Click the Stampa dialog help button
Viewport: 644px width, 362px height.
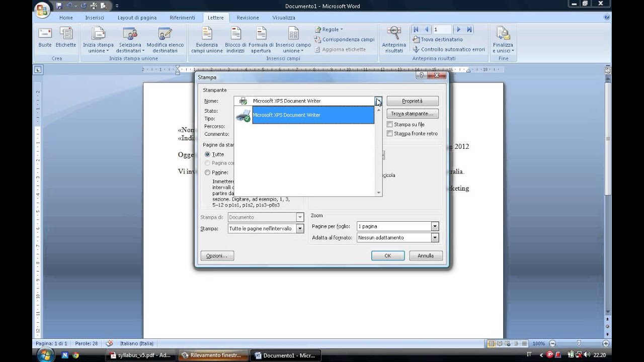pos(422,75)
